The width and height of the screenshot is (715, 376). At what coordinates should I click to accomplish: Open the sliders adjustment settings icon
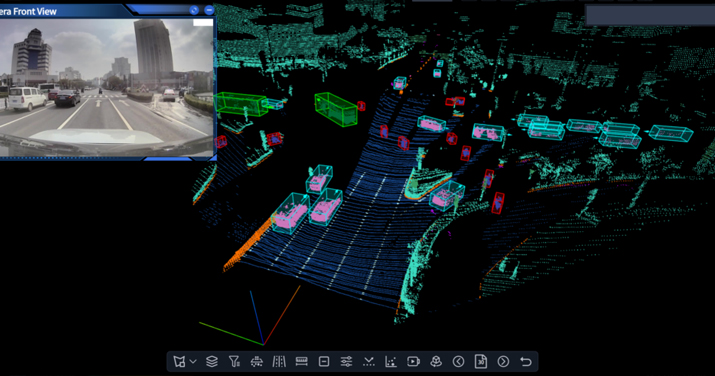(x=346, y=361)
